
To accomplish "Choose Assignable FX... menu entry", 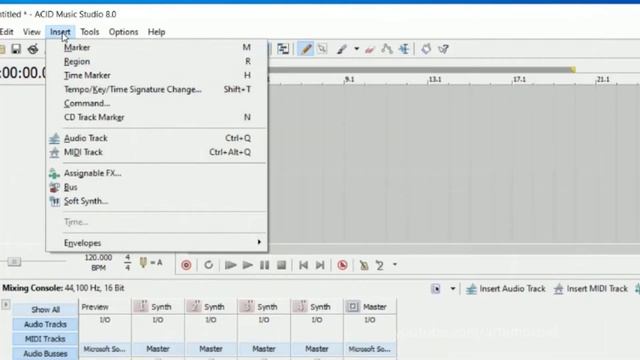I will tap(157, 173).
